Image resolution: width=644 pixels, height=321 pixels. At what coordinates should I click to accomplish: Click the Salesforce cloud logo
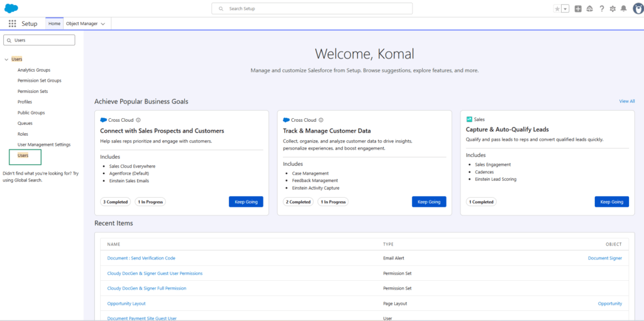[x=11, y=8]
